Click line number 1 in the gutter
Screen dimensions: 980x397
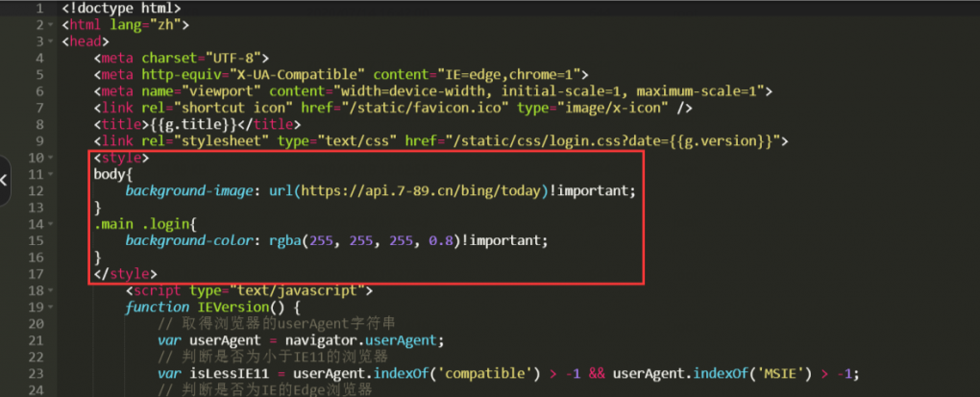38,9
